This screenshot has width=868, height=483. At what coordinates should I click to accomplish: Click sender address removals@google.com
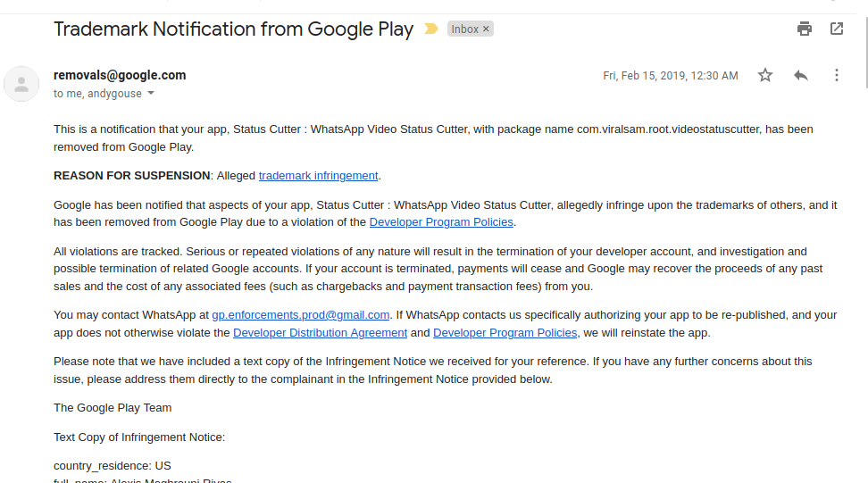[120, 75]
